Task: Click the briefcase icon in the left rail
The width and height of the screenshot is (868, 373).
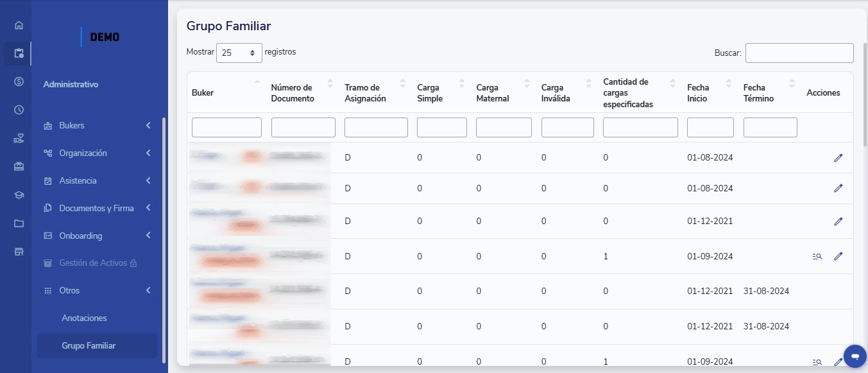Action: tap(19, 166)
